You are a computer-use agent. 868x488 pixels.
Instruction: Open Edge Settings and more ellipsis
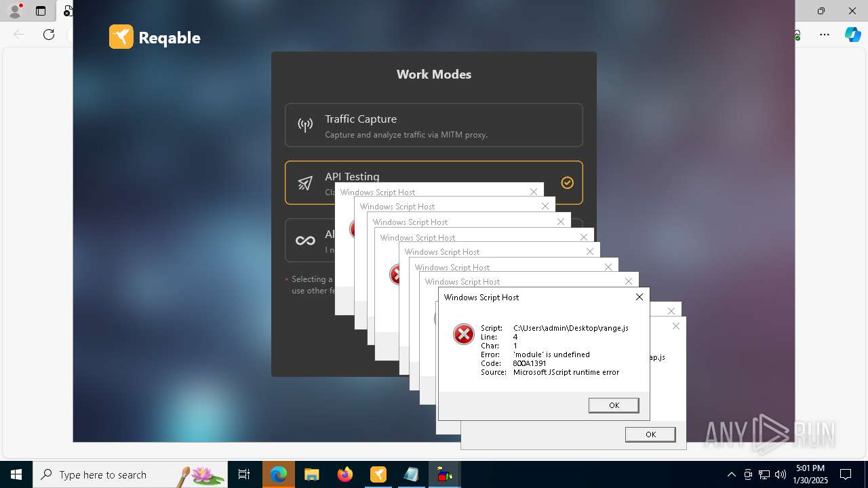pos(825,35)
